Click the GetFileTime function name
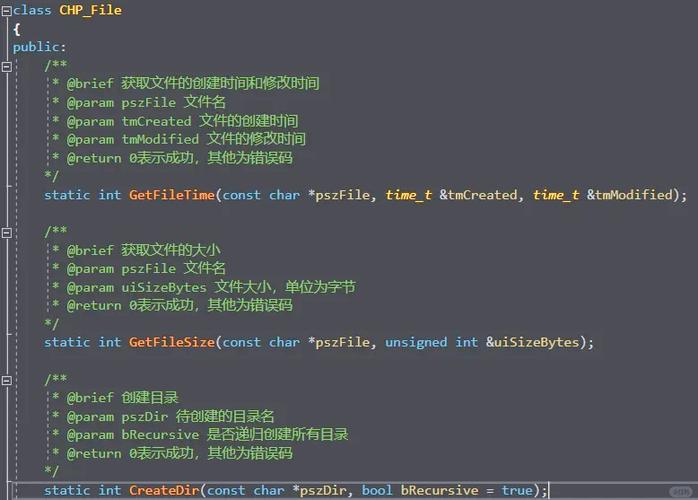 tap(171, 195)
